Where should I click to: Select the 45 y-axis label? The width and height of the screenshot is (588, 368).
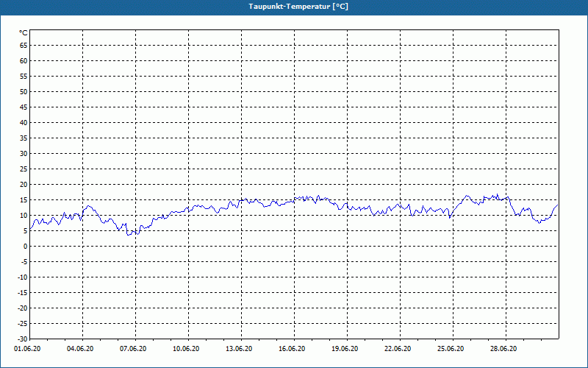click(x=24, y=107)
